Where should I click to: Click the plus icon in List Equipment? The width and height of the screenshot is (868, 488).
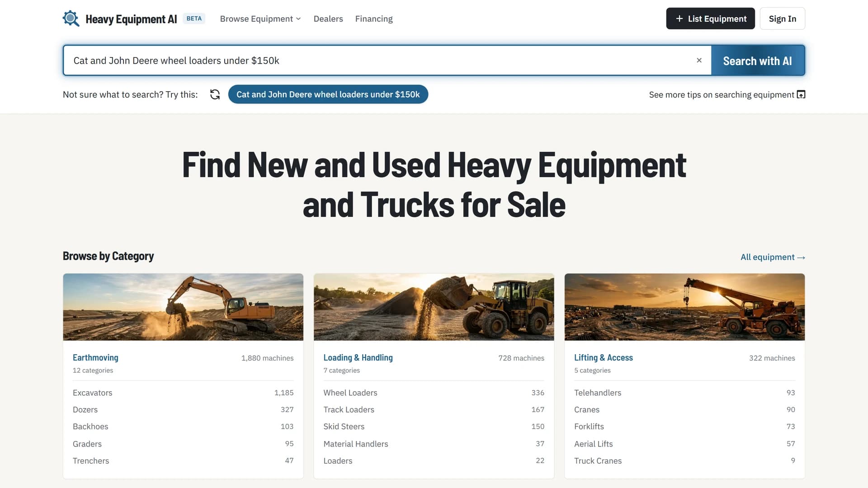tap(679, 19)
